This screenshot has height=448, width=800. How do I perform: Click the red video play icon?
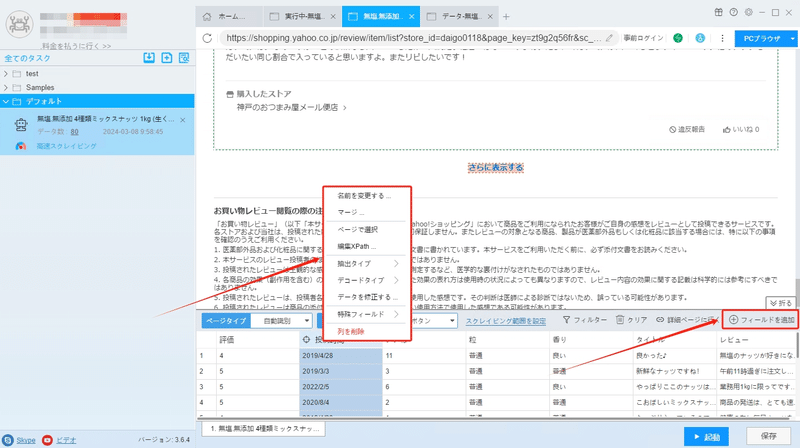47,440
